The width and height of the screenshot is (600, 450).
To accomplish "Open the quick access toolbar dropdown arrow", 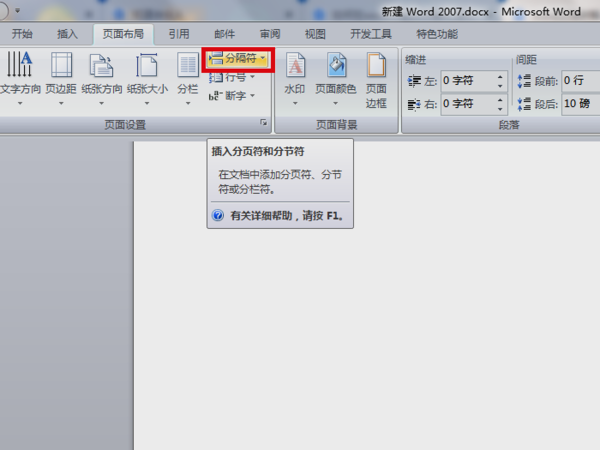I will (x=18, y=11).
